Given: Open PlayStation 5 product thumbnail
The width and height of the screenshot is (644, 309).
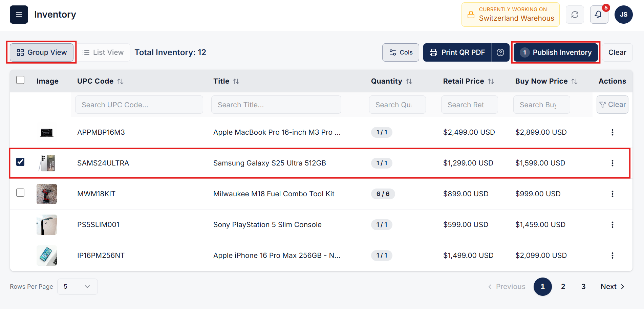Looking at the screenshot, I should (x=47, y=225).
